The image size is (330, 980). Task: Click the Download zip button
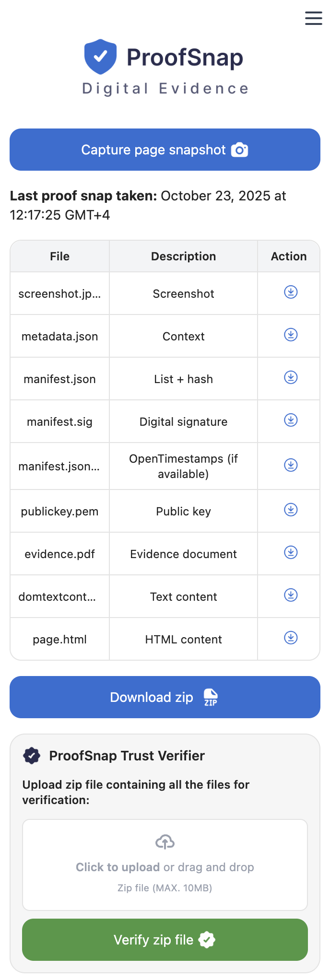click(165, 697)
